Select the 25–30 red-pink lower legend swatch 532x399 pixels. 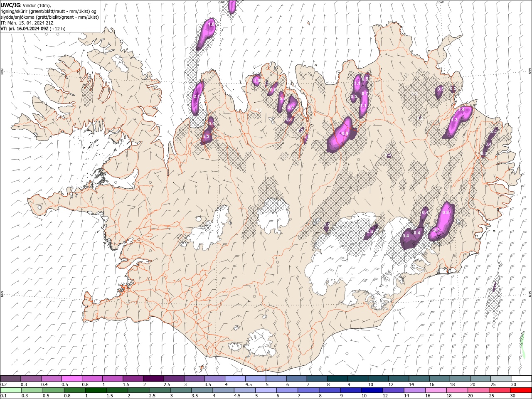(500, 390)
